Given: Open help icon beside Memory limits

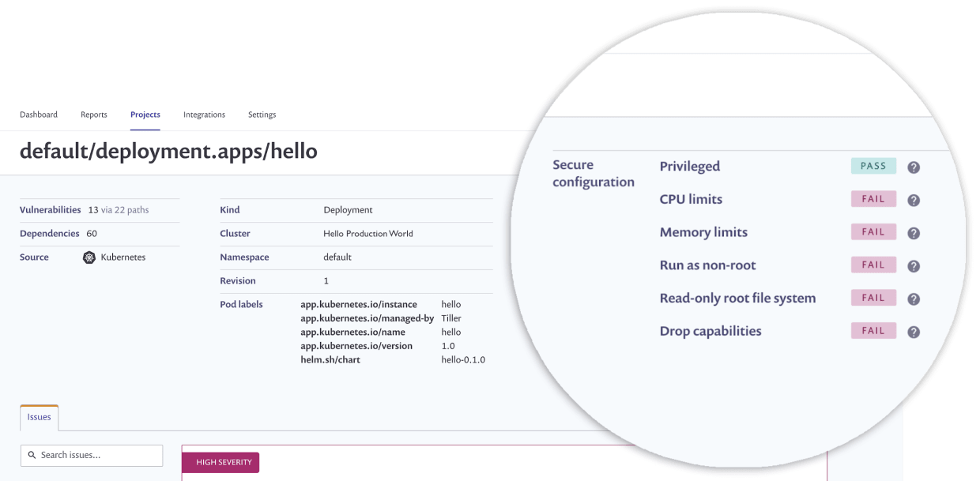Looking at the screenshot, I should click(x=914, y=234).
